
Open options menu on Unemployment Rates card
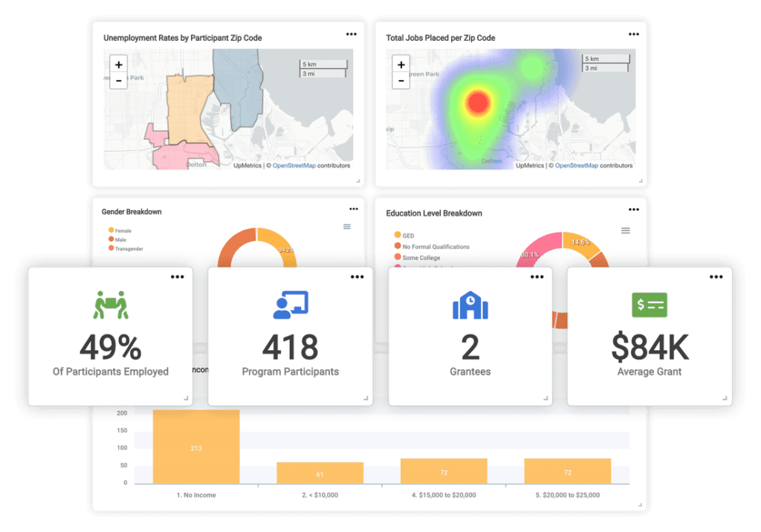coord(352,34)
